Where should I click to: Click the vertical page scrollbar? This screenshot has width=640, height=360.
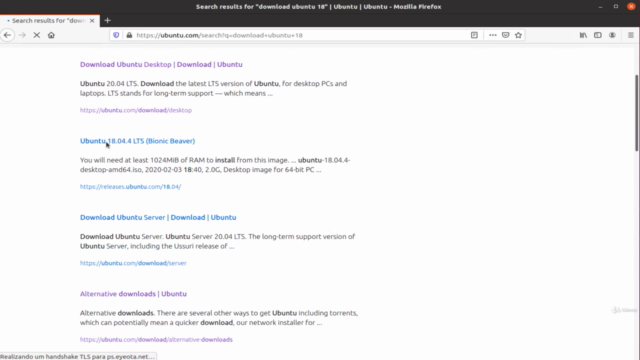(637, 113)
